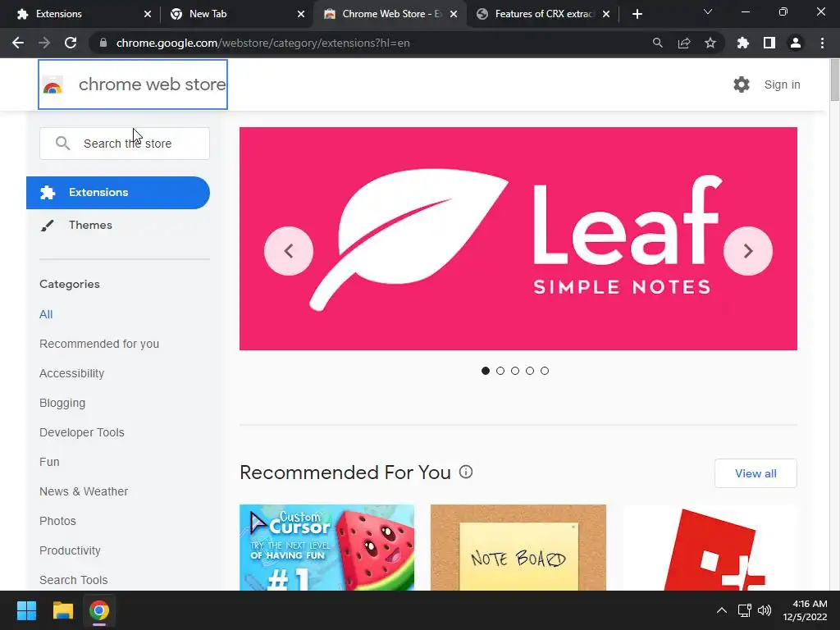The width and height of the screenshot is (840, 630).
Task: Click the address bar zoom magnifier icon
Action: pos(657,43)
